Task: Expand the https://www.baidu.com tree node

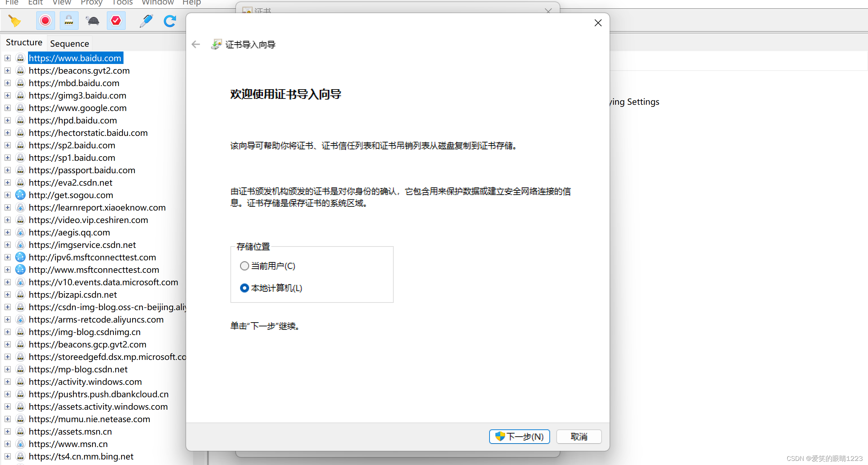Action: pos(8,58)
